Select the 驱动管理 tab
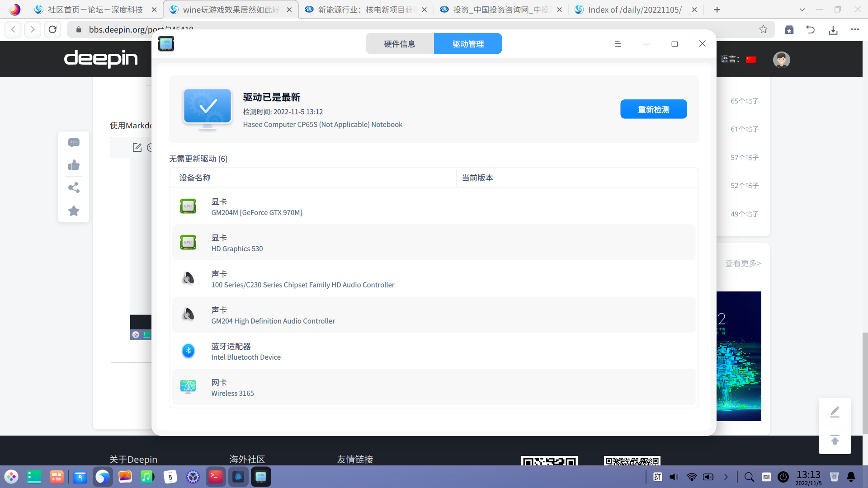 [x=468, y=44]
